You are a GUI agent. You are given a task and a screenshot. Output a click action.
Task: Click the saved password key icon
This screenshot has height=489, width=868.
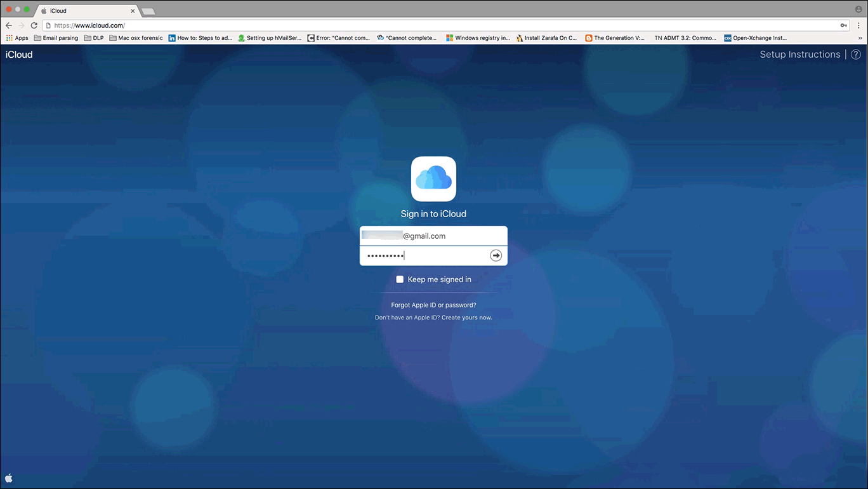pyautogui.click(x=844, y=25)
